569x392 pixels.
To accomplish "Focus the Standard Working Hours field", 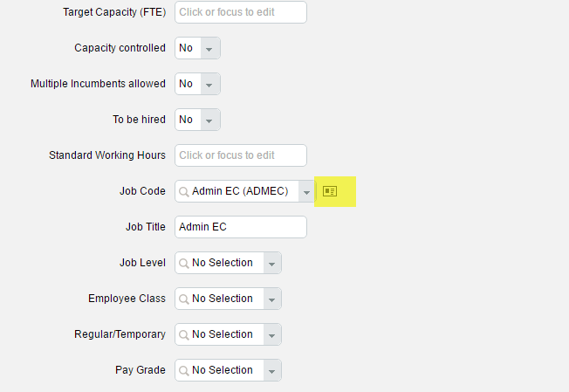I will (241, 155).
